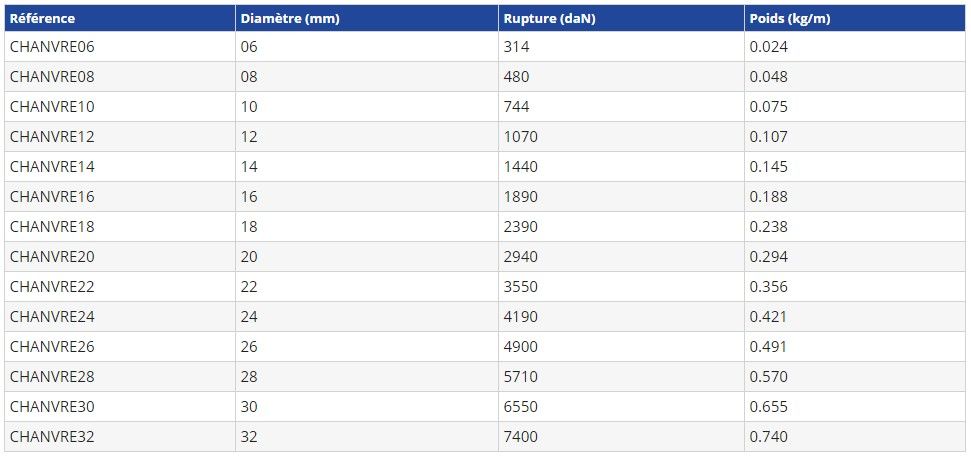The image size is (971, 457).
Task: Select the CHANVRE32 reference cell
Action: [52, 437]
